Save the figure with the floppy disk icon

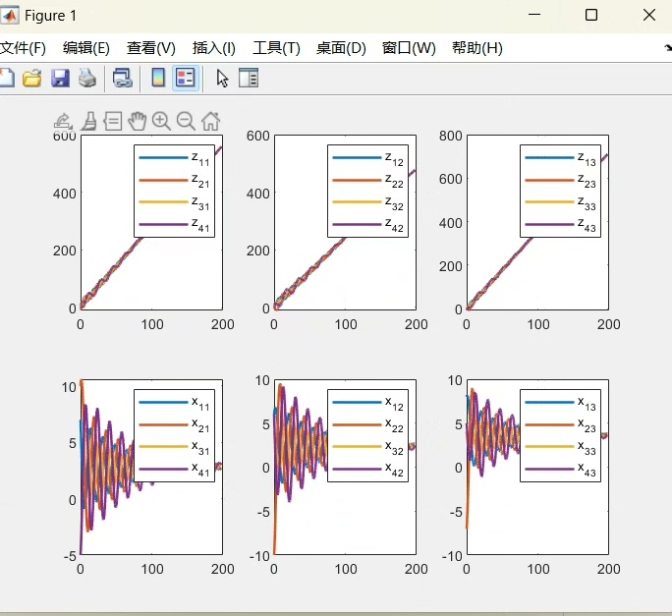[x=60, y=78]
